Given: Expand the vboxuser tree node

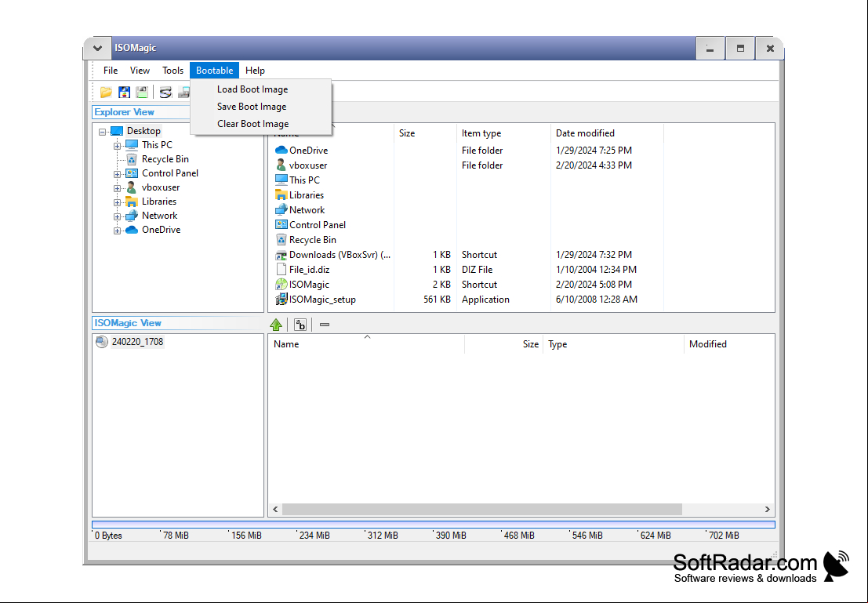Looking at the screenshot, I should click(x=117, y=188).
